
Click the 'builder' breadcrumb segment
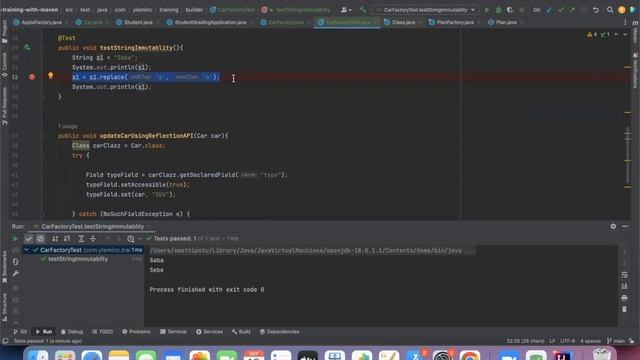pyautogui.click(x=194, y=10)
